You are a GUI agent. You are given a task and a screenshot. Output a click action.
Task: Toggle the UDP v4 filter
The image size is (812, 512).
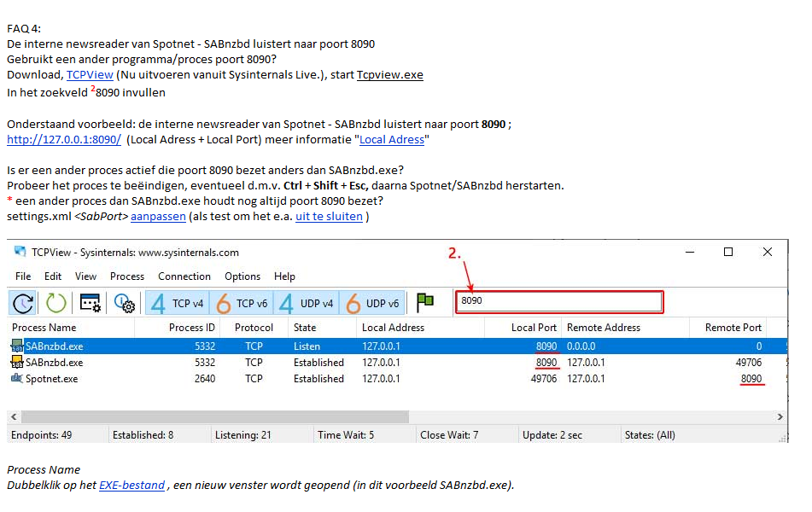307,304
